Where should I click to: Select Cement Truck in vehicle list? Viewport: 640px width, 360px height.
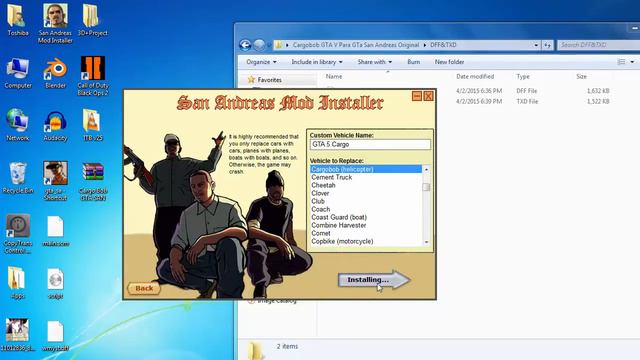click(x=366, y=177)
